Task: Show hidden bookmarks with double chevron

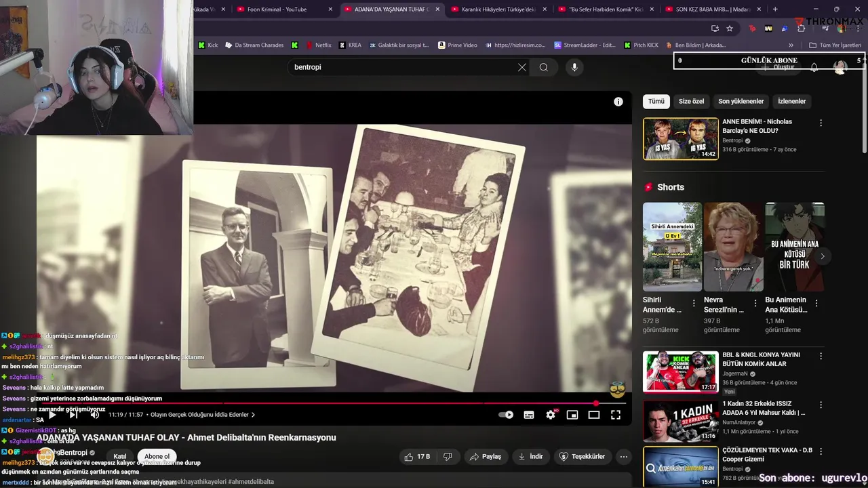Action: 791,45
